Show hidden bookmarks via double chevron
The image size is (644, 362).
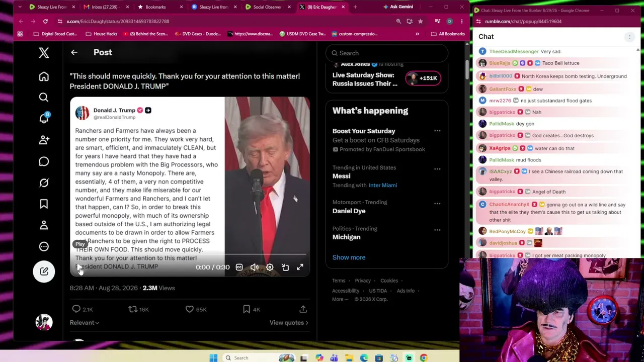417,34
